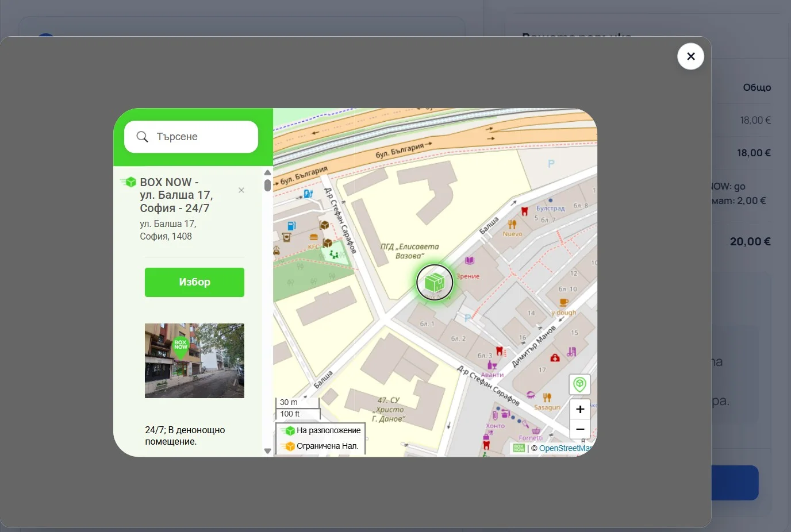The height and width of the screenshot is (532, 791).
Task: Click the locker title BOX NOW - ул. Балша 17
Action: click(x=176, y=195)
